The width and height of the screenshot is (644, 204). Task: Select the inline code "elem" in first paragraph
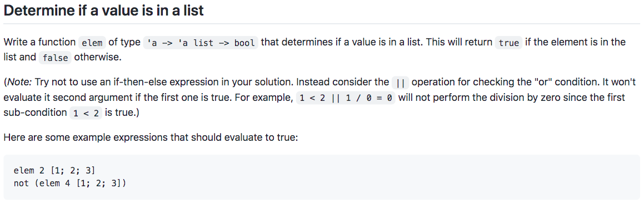pyautogui.click(x=92, y=43)
